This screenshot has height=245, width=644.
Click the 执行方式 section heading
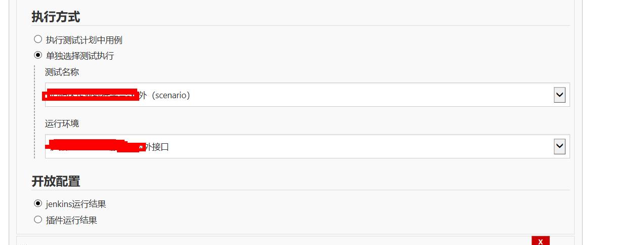point(56,17)
